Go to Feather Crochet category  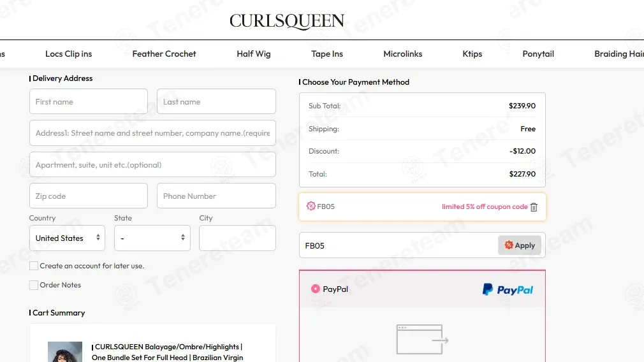[164, 54]
